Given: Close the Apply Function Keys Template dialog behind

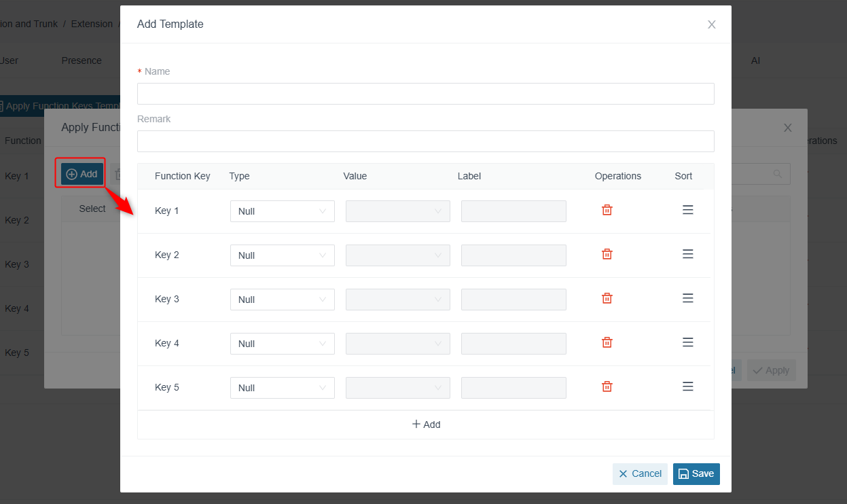Looking at the screenshot, I should coord(788,128).
